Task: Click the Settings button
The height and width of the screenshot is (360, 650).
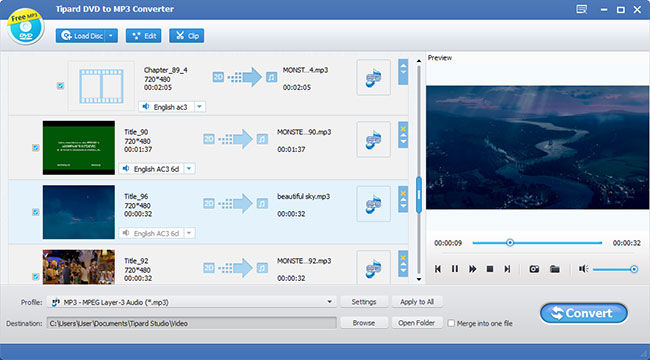Action: point(364,302)
